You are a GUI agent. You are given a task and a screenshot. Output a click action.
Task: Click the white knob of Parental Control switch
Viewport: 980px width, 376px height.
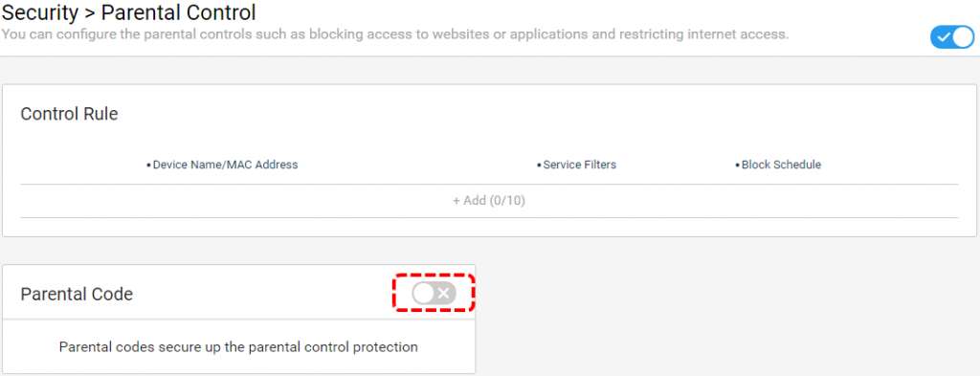tap(963, 37)
